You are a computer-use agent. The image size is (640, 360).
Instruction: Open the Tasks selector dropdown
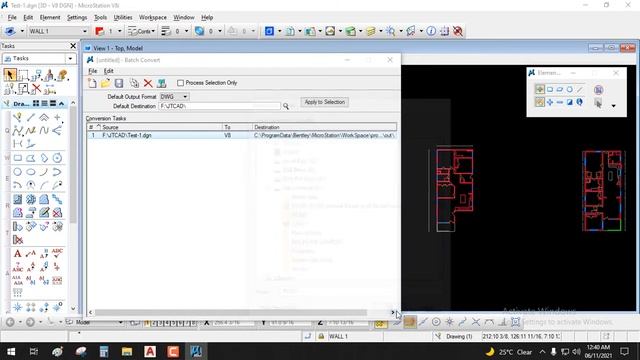point(70,59)
